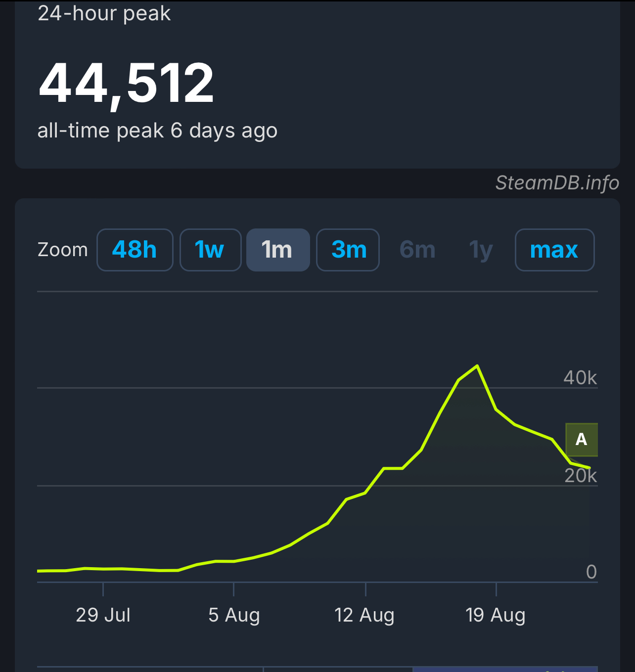Click the 19 Aug axis label
This screenshot has height=672, width=635.
coord(495,615)
